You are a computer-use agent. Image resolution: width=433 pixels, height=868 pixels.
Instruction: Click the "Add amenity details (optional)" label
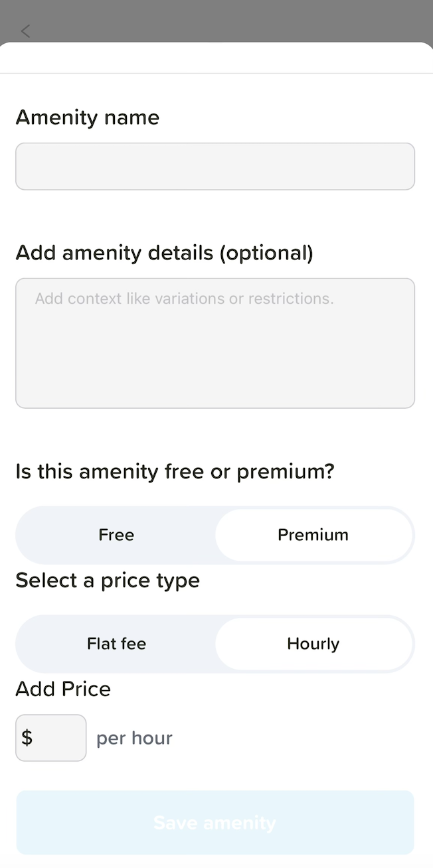164,253
